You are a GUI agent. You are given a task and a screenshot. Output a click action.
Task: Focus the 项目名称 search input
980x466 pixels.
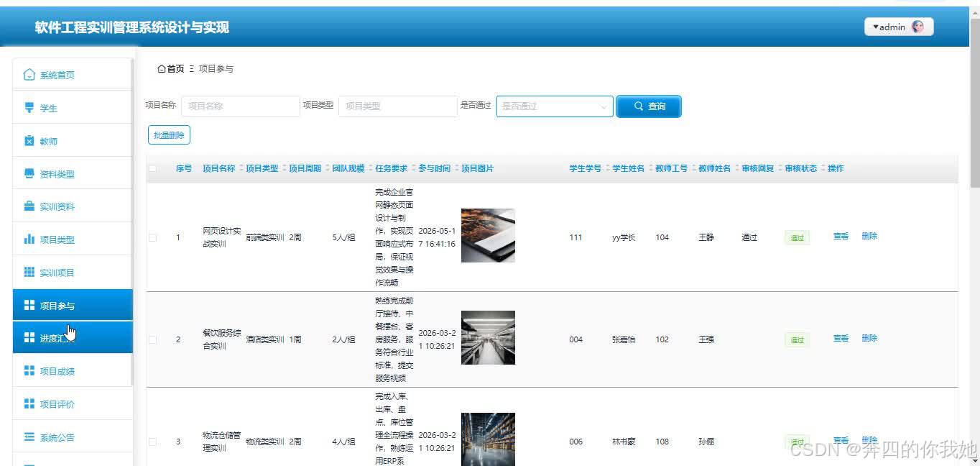(x=241, y=106)
